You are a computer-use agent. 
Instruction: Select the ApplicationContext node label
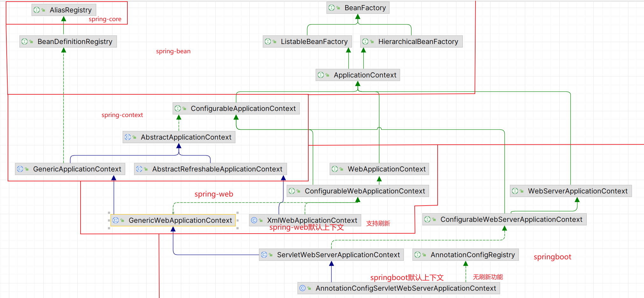[x=365, y=75]
